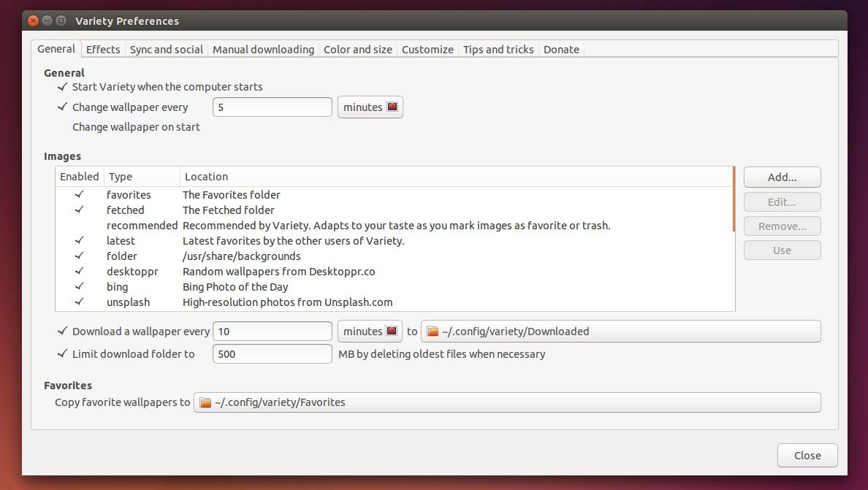Switch to the Effects tab
The image size is (868, 490).
pyautogui.click(x=103, y=50)
